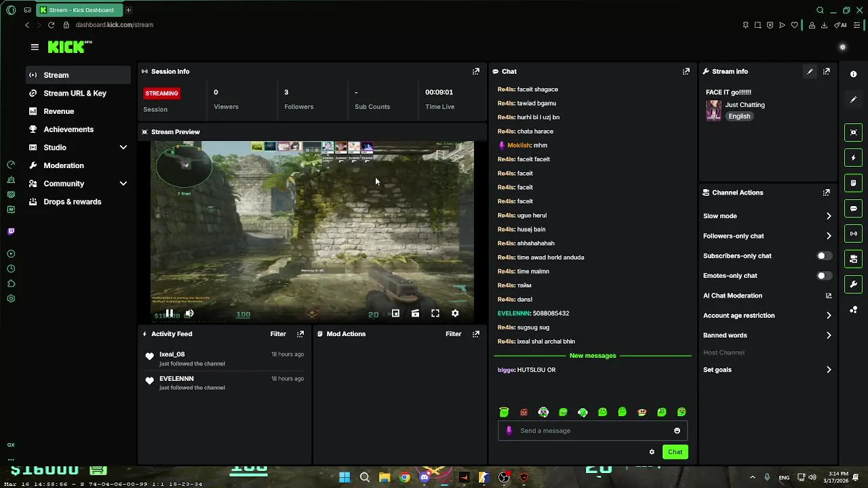Open emoji picker in chat input
The height and width of the screenshot is (488, 868).
(677, 430)
